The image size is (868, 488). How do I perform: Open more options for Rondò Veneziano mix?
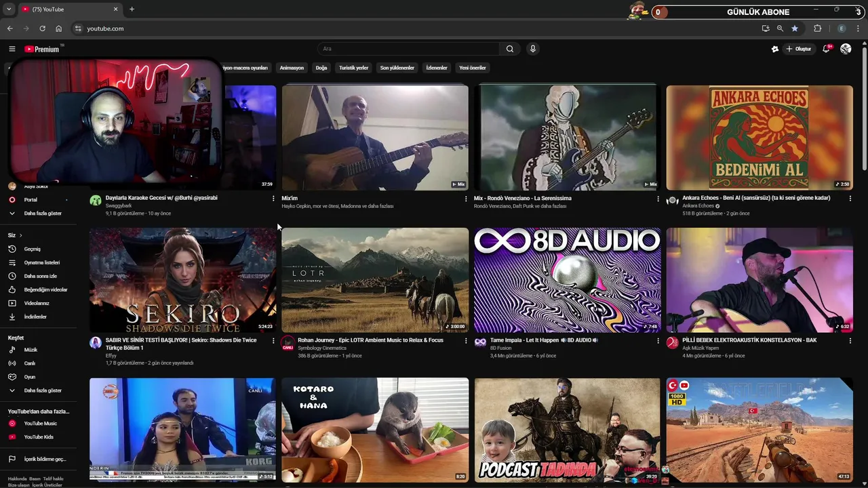[x=658, y=199]
